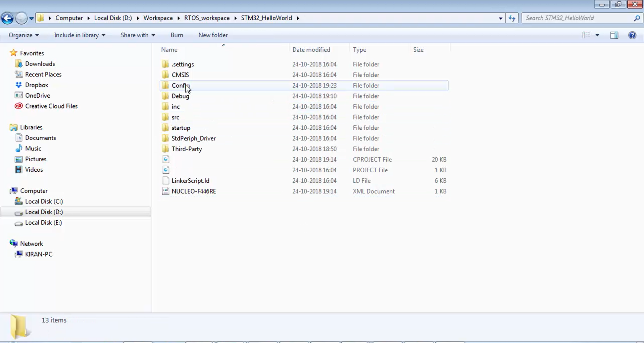
Task: Click the Burn button
Action: point(177,35)
